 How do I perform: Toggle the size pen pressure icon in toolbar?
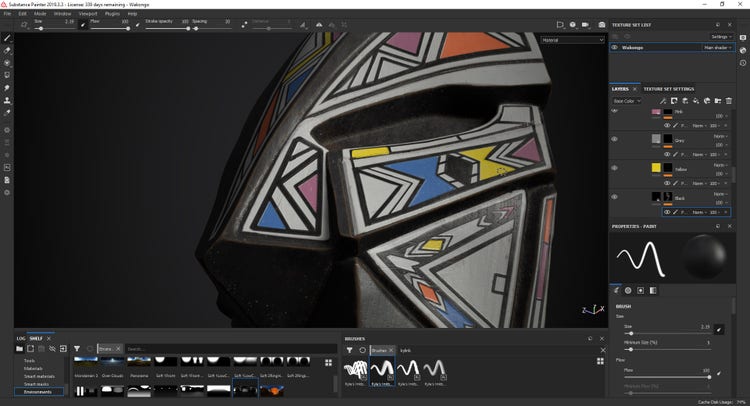coord(83,25)
